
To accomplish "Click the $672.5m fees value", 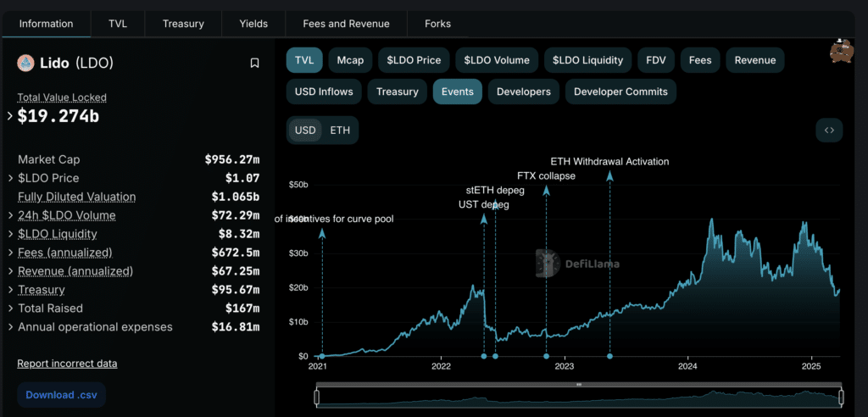I will pos(236,253).
